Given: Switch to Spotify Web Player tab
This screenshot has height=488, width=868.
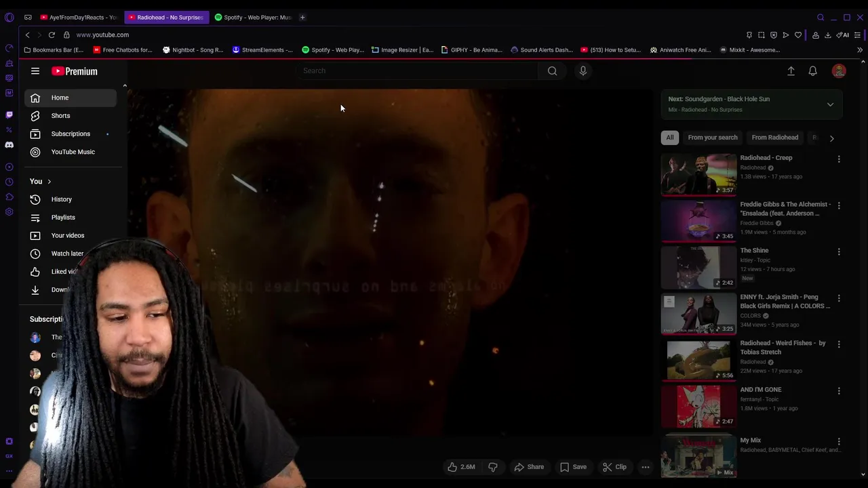Looking at the screenshot, I should click(253, 18).
